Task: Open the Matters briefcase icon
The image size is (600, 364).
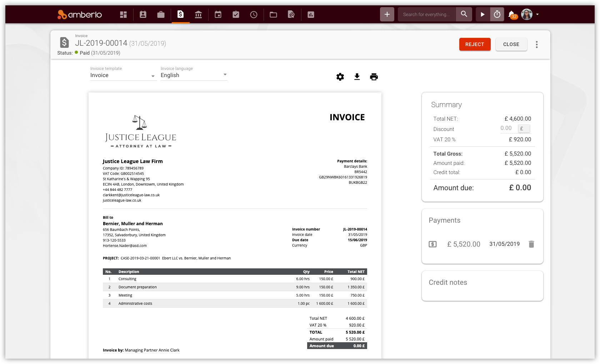Action: pos(161,15)
